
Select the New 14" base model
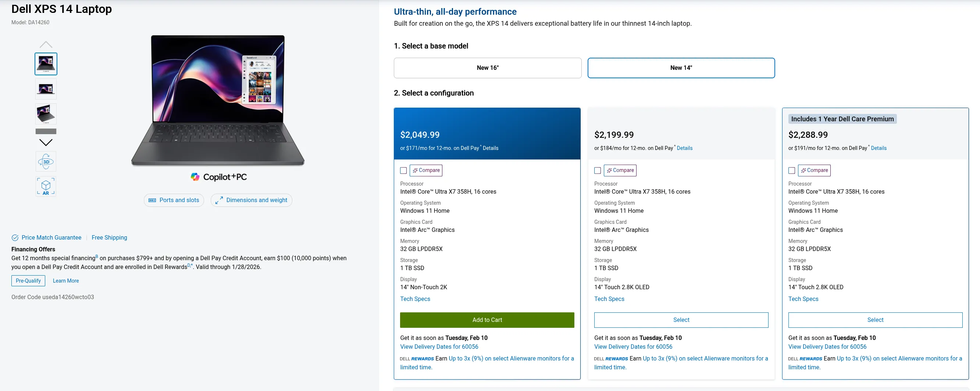[x=681, y=68]
